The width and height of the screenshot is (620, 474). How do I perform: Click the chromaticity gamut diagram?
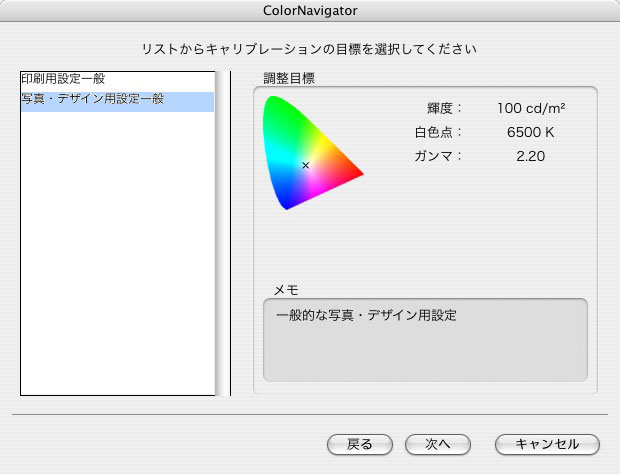[313, 153]
